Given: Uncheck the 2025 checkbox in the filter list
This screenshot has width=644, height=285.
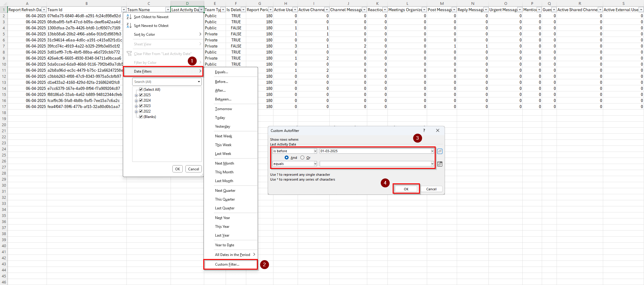Looking at the screenshot, I should [141, 95].
